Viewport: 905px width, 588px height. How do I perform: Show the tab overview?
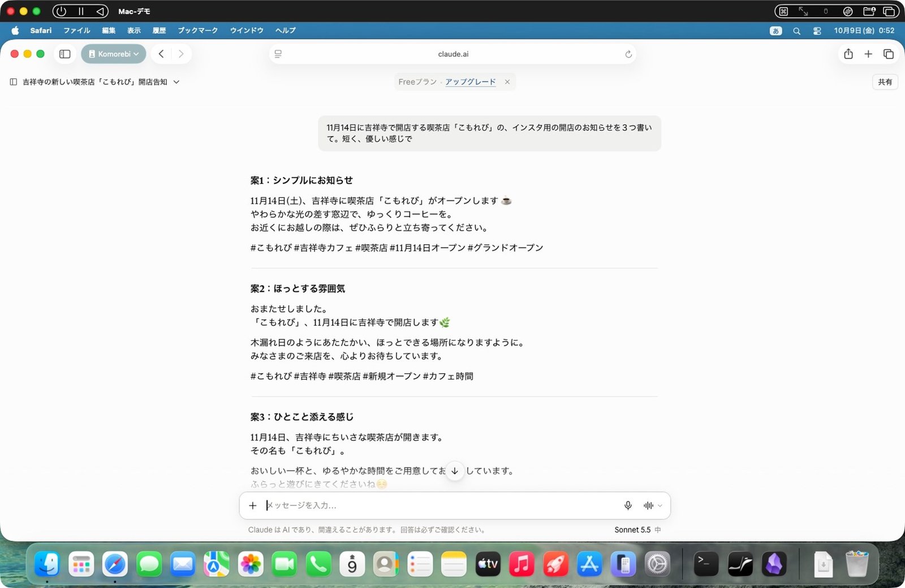(889, 54)
